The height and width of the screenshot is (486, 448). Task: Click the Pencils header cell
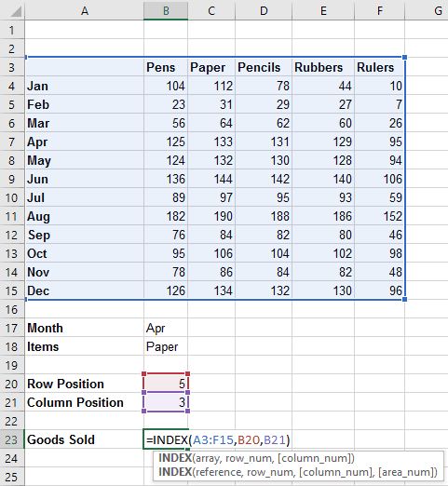pyautogui.click(x=264, y=67)
